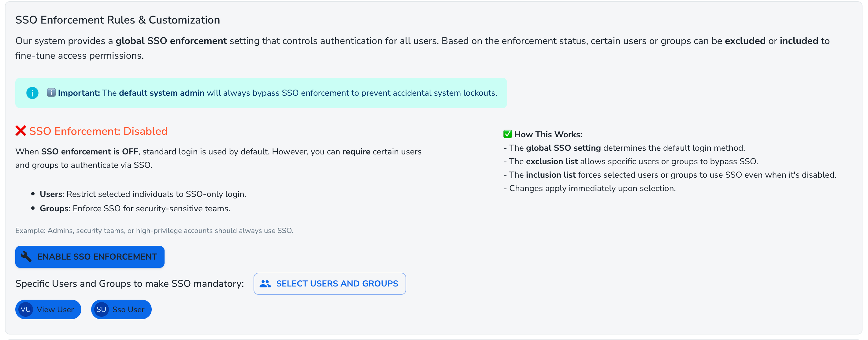Click the Groups bullet about security-sensitive teams
Viewport: 868px width, 340px height.
[x=135, y=209]
